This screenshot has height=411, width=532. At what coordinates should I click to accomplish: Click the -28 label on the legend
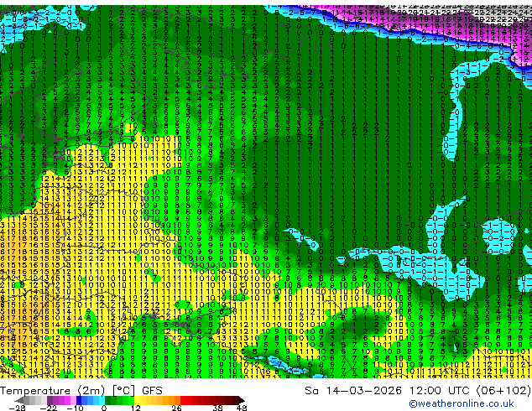[17, 408]
